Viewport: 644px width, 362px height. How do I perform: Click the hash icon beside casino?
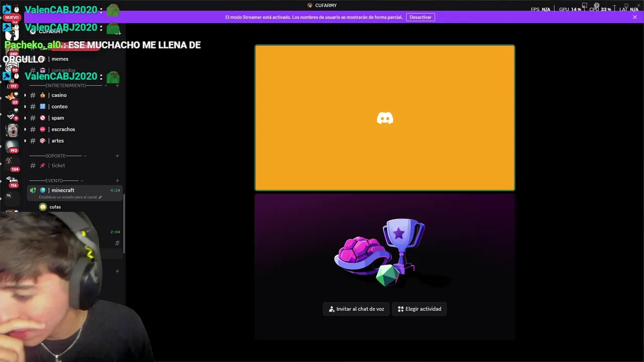point(33,95)
